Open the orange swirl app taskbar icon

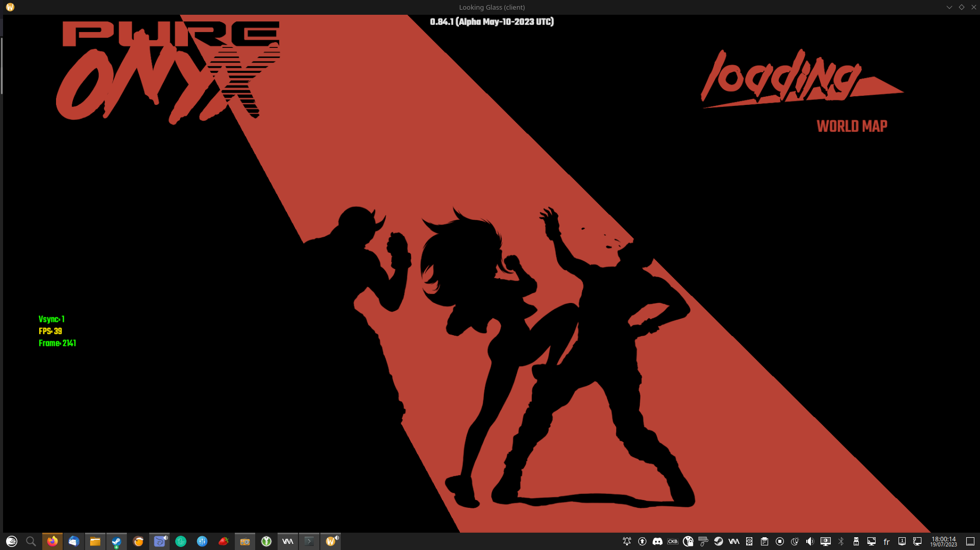[138, 541]
